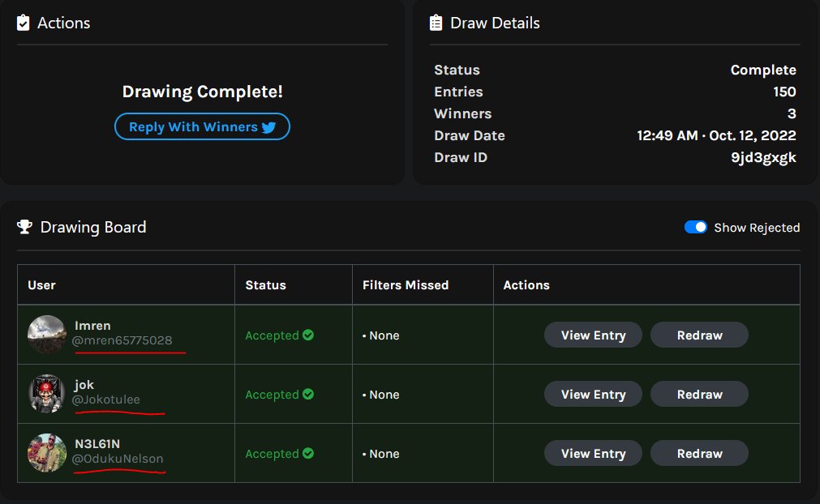Redraw the winner Imren
This screenshot has width=820, height=504.
(x=699, y=335)
